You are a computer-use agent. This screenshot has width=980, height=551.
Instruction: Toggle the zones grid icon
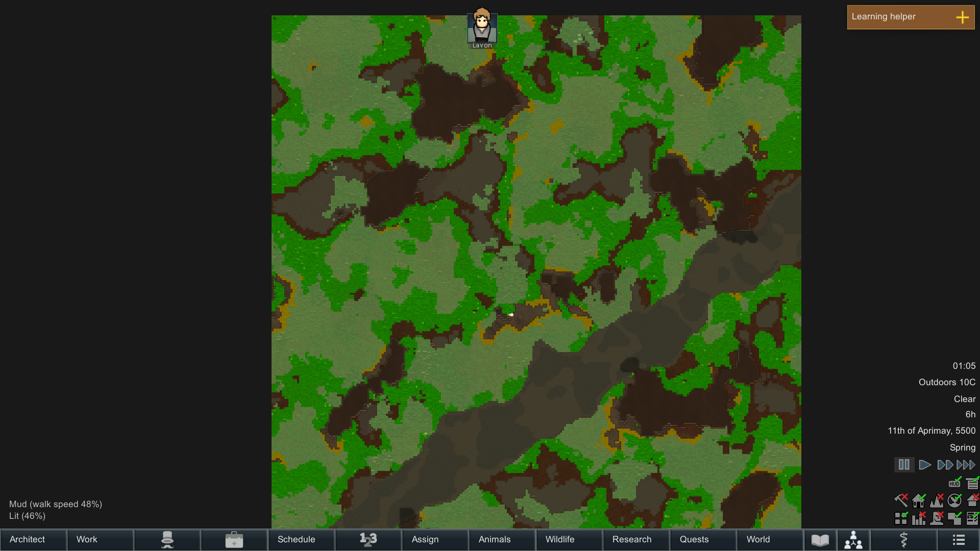pos(901,518)
